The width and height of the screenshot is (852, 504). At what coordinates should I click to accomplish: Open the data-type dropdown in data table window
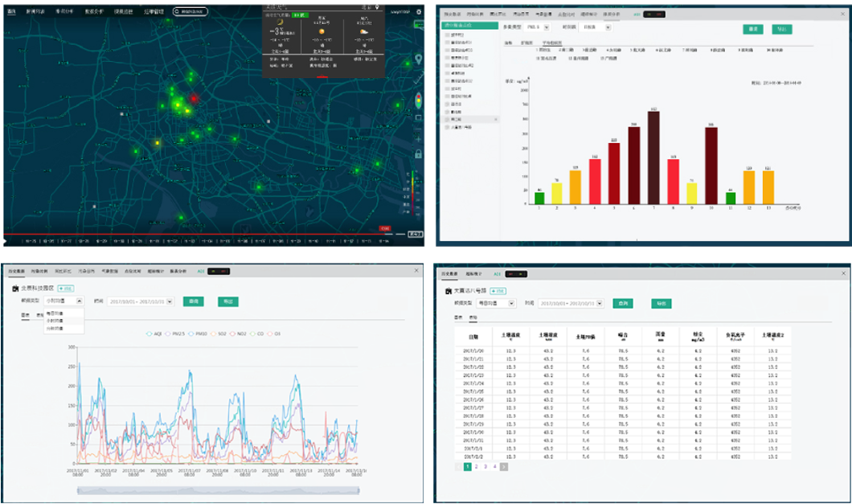[x=496, y=303]
